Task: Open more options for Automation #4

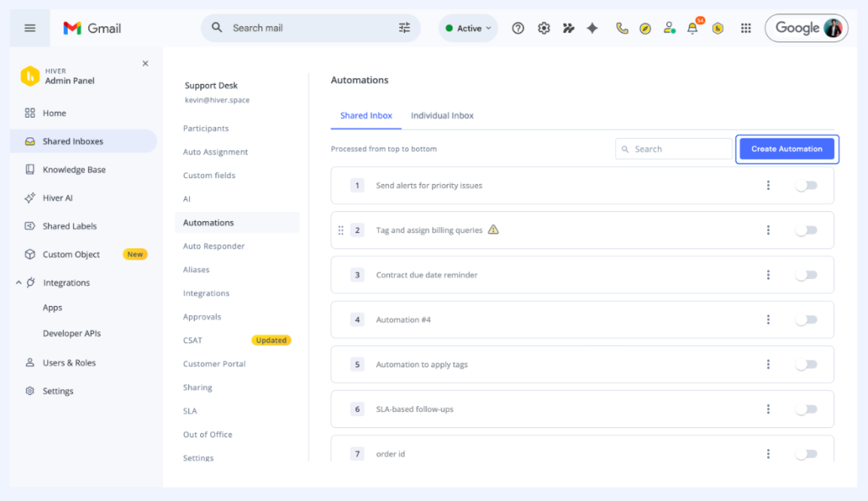Action: (768, 320)
